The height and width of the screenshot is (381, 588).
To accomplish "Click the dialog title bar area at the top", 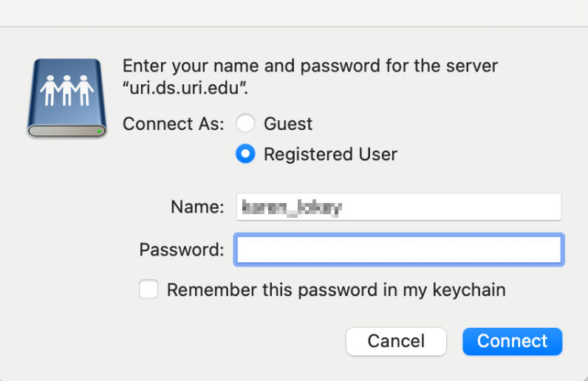I will [x=294, y=13].
